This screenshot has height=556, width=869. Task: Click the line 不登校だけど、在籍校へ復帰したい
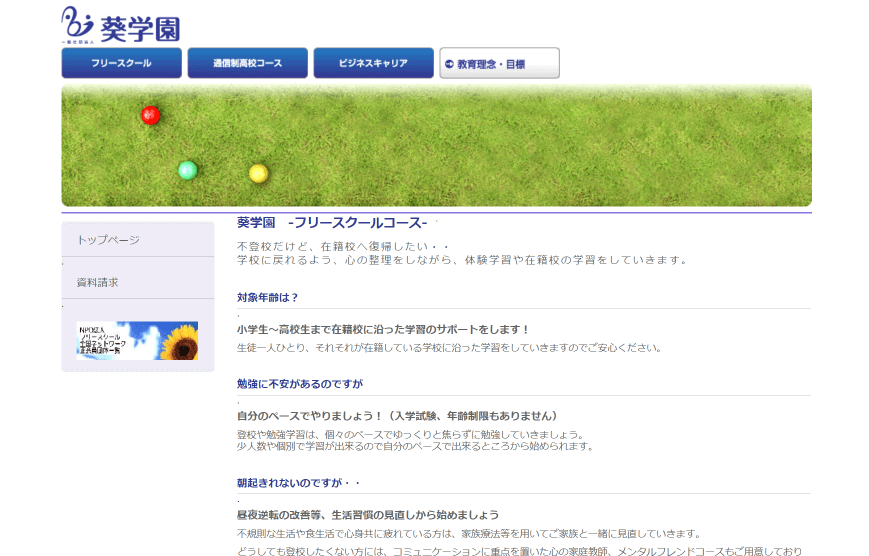point(343,246)
